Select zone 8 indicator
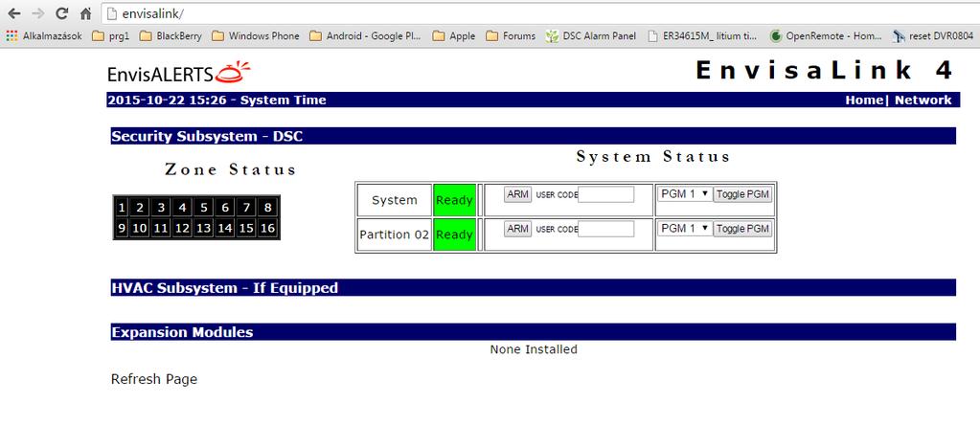This screenshot has width=980, height=447. (267, 208)
